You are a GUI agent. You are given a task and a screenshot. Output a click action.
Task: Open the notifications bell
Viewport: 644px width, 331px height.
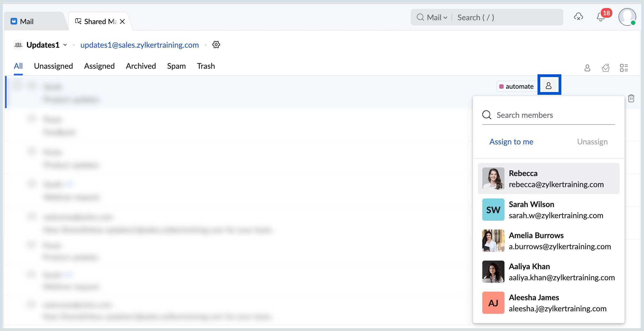(600, 17)
